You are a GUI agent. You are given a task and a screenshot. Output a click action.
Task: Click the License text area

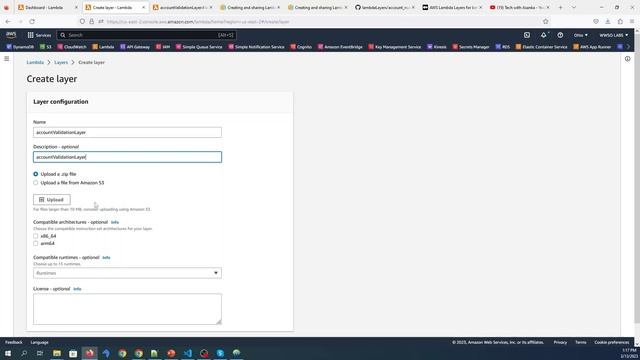[127, 309]
